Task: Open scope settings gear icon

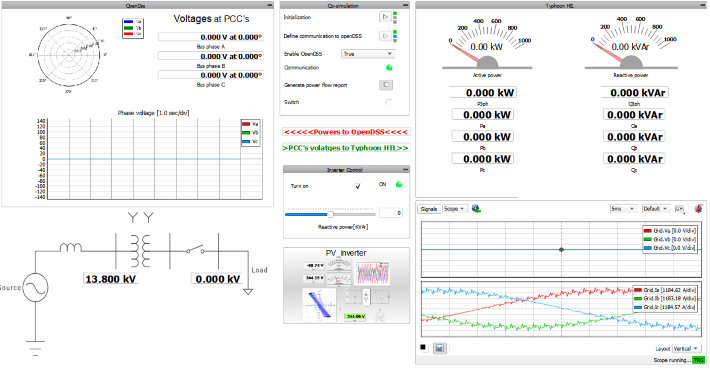Action: pyautogui.click(x=476, y=209)
